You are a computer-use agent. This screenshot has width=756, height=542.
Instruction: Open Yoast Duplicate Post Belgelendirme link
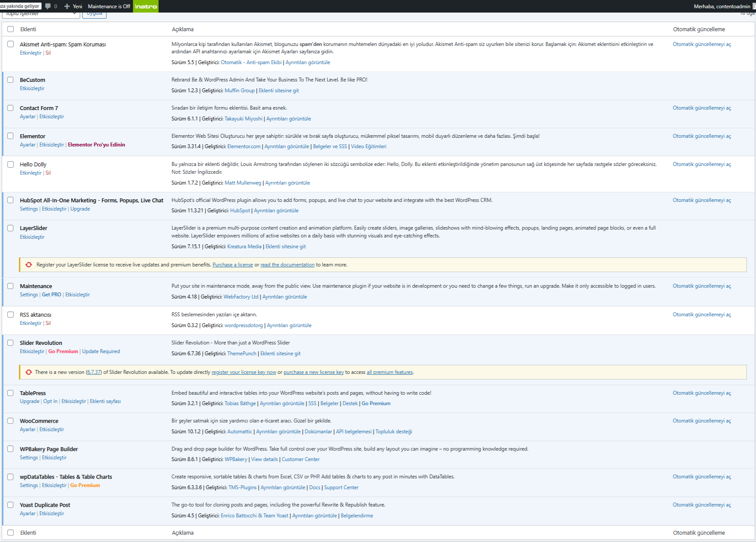(x=357, y=516)
